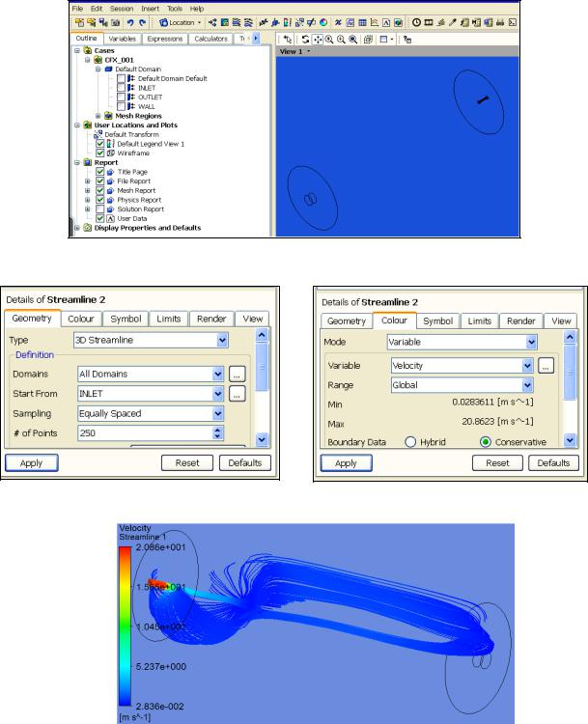Enable the WALL boundary checkbox
The height and width of the screenshot is (724, 588).
(x=121, y=106)
